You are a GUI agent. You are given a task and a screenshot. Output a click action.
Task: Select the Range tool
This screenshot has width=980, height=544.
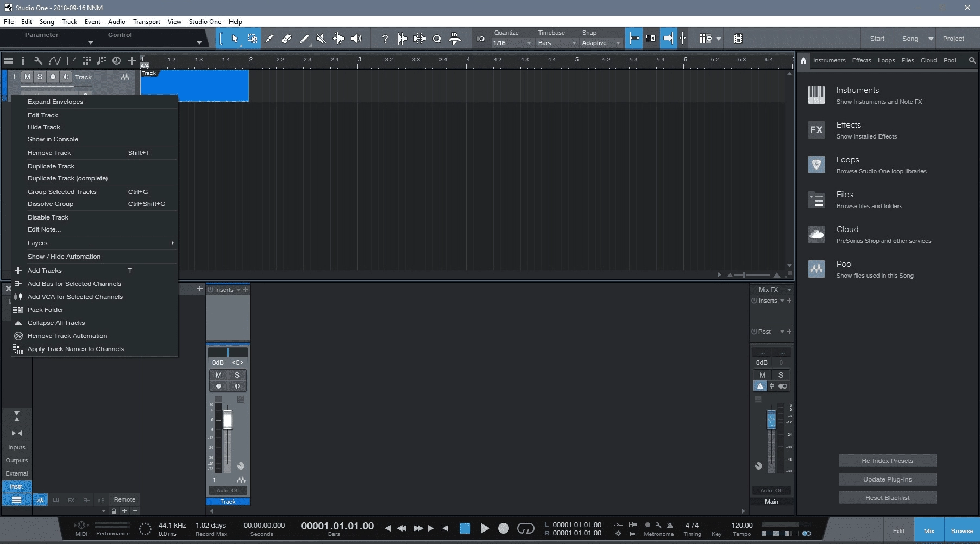253,39
